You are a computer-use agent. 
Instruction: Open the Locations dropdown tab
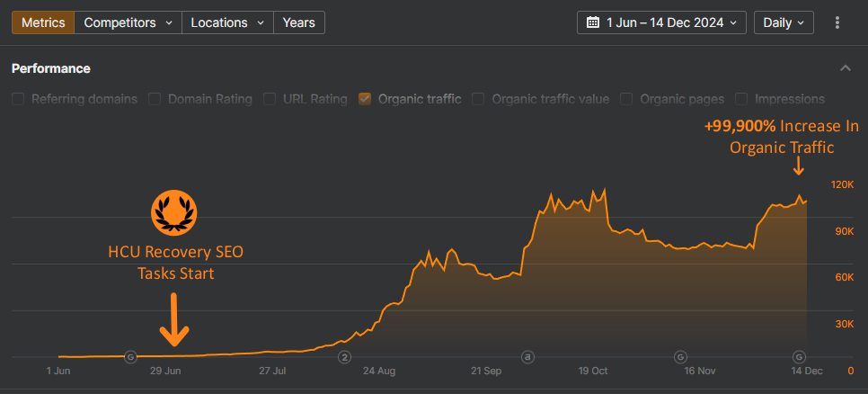pyautogui.click(x=227, y=22)
